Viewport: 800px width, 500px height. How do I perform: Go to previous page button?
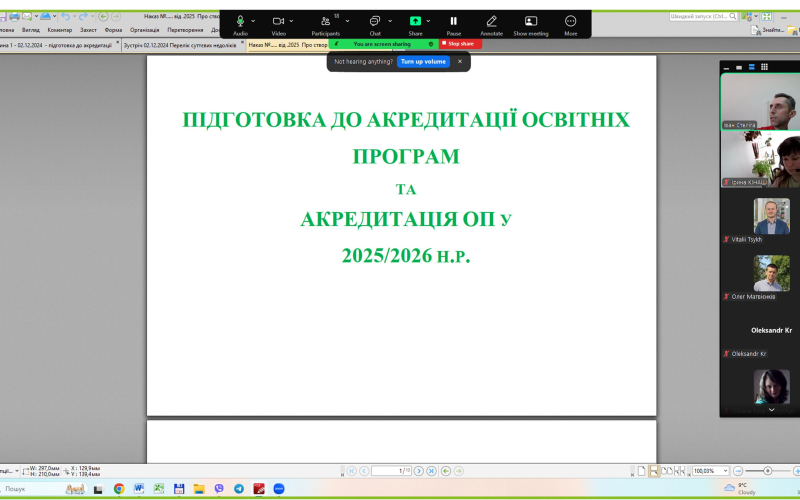(x=364, y=471)
